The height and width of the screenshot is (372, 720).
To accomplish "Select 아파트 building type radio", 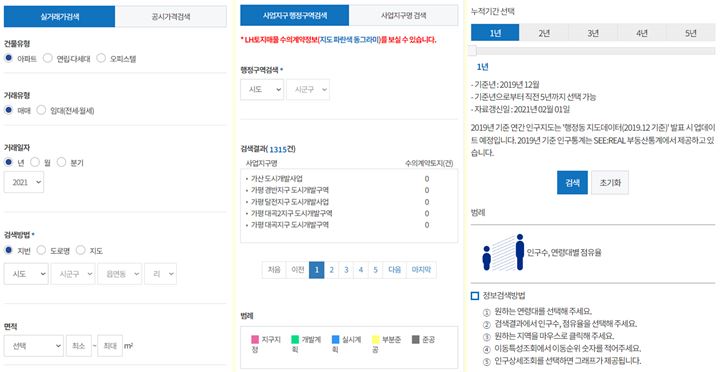I will tap(8, 58).
